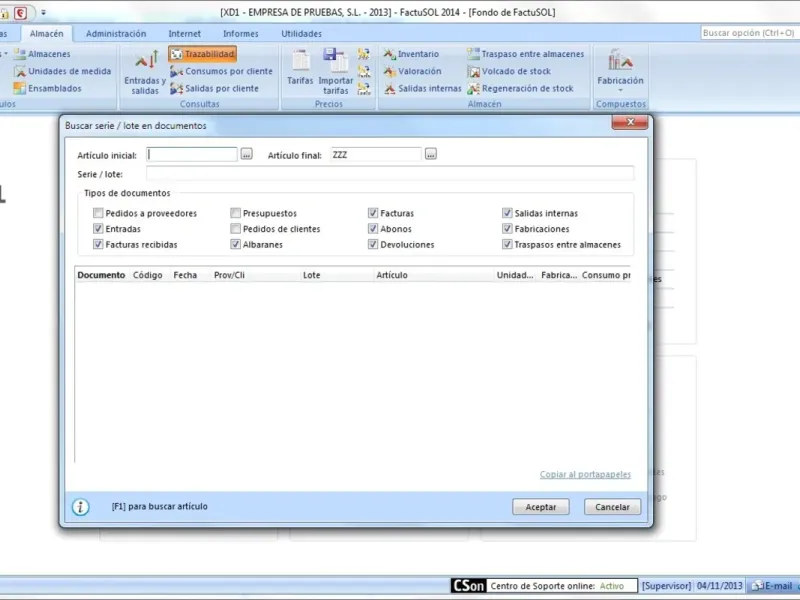Viewport: 800px width, 600px height.
Task: Uncheck the Abonos checkbox
Action: [373, 229]
